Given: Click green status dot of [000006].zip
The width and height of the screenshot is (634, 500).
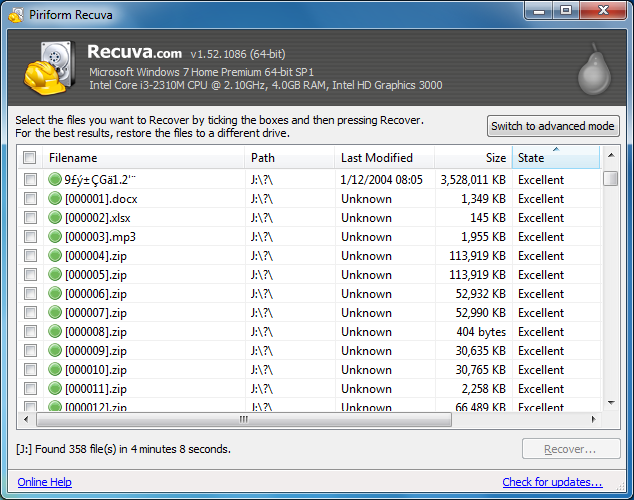Looking at the screenshot, I should point(55,293).
